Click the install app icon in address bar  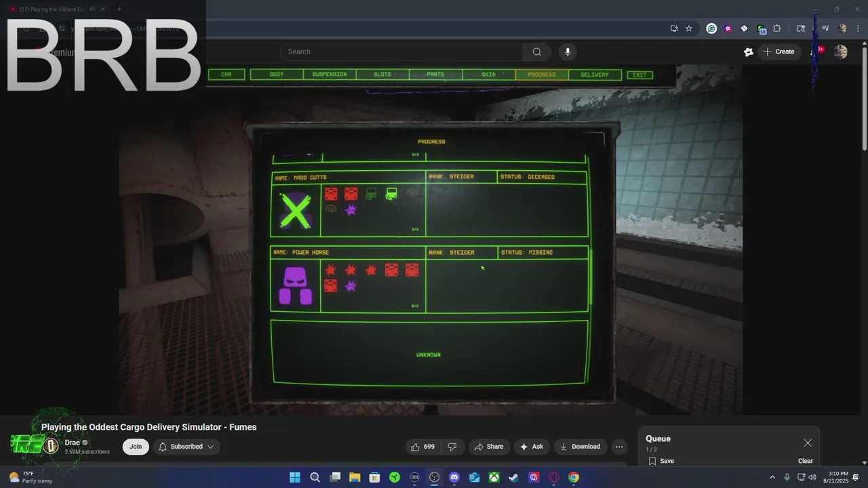click(674, 28)
